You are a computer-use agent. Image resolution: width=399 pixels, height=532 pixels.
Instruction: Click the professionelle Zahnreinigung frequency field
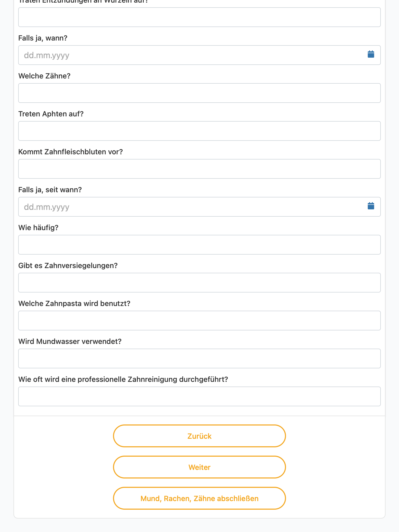199,396
